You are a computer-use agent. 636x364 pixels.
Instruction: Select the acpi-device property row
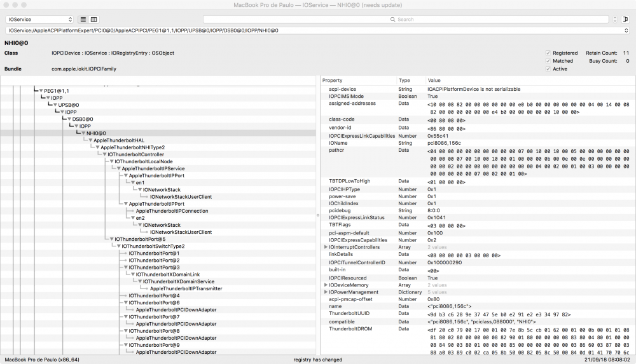pyautogui.click(x=478, y=89)
